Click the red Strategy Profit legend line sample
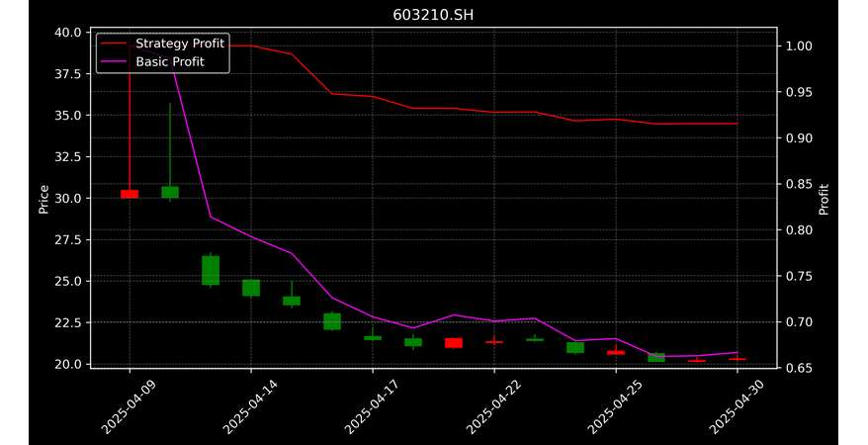868x445 pixels. (114, 44)
